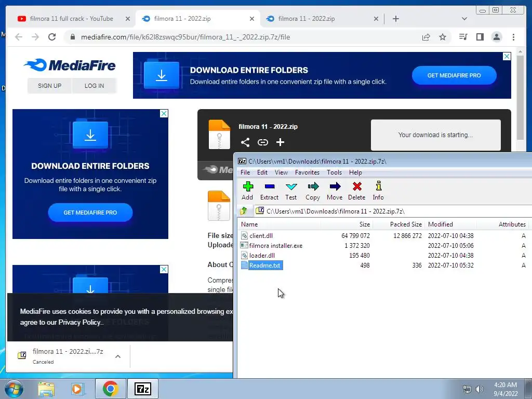
Task: Open Windows Explorer from taskbar
Action: [46, 389]
